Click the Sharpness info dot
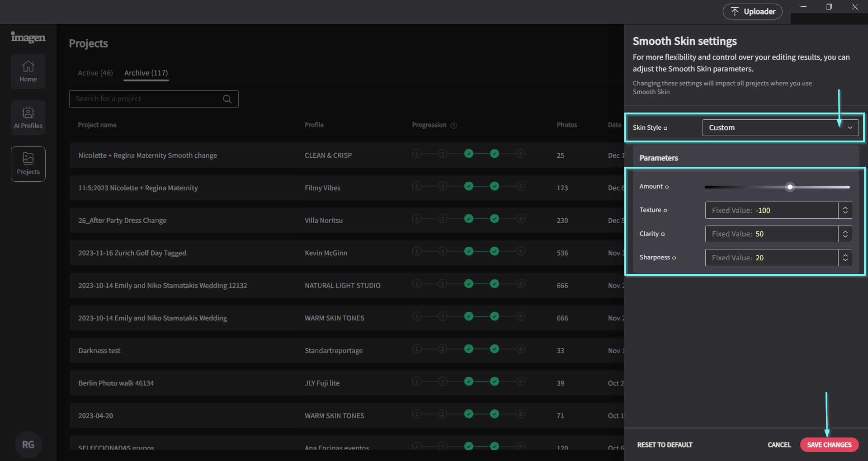The height and width of the screenshot is (461, 868). tap(674, 258)
